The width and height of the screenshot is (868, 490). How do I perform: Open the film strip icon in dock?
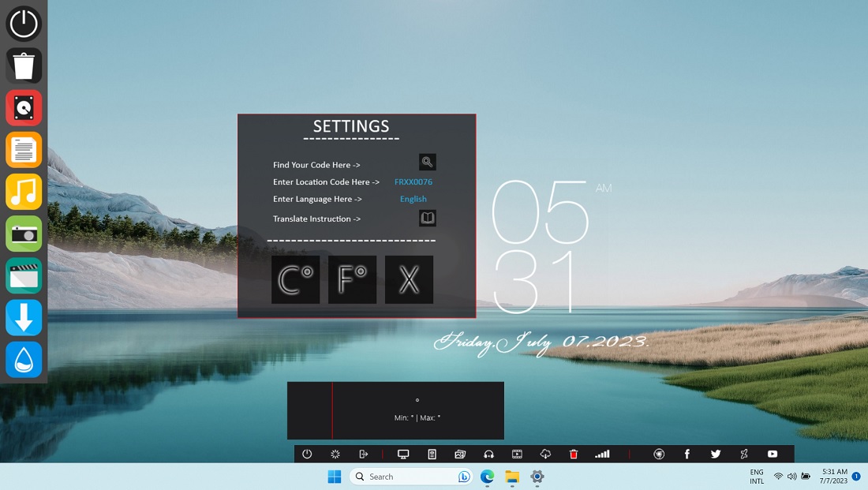517,454
